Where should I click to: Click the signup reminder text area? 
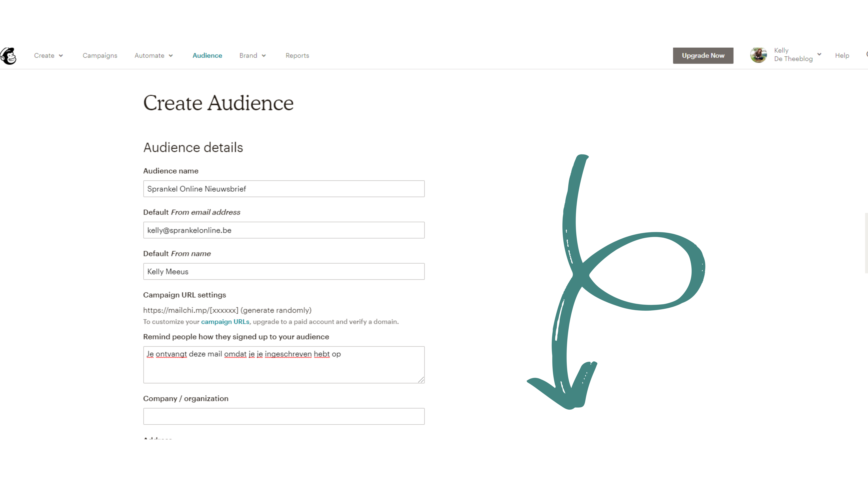(284, 365)
